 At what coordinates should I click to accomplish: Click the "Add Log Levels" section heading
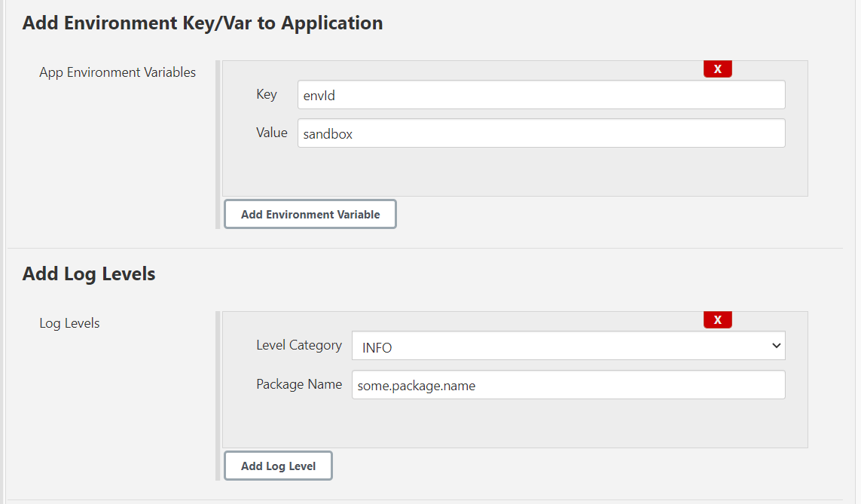[x=89, y=274]
